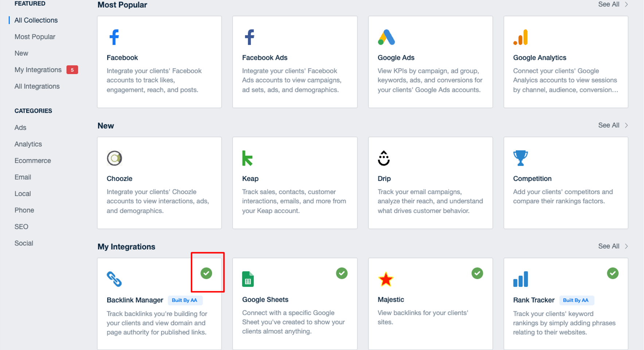Viewport: 644px width, 350px height.
Task: Click the Backlink Manager chain link icon
Action: 114,279
